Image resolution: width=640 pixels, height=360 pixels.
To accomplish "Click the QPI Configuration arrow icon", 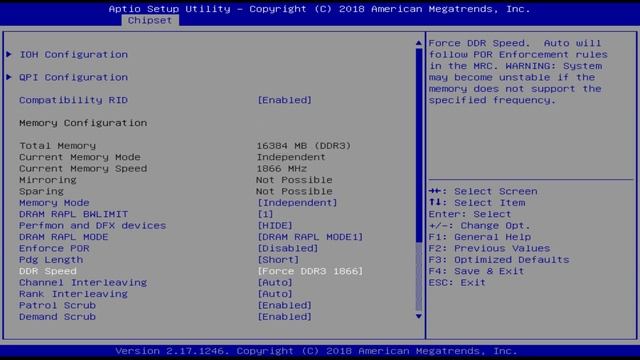I will click(x=9, y=77).
